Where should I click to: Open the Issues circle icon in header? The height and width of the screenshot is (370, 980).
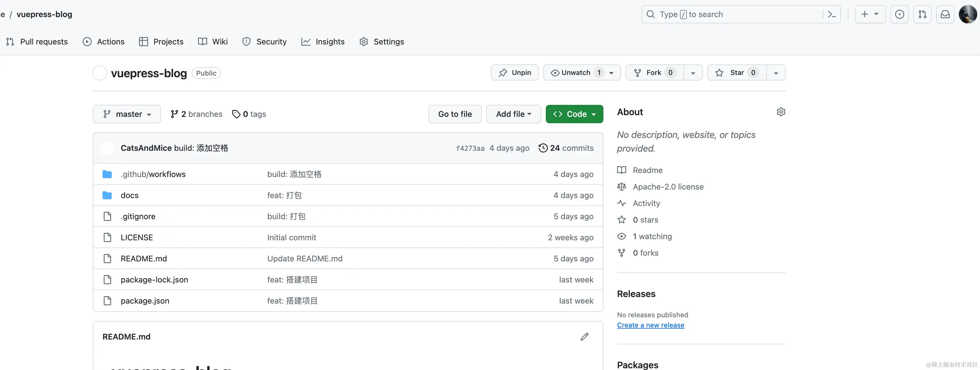pos(899,15)
